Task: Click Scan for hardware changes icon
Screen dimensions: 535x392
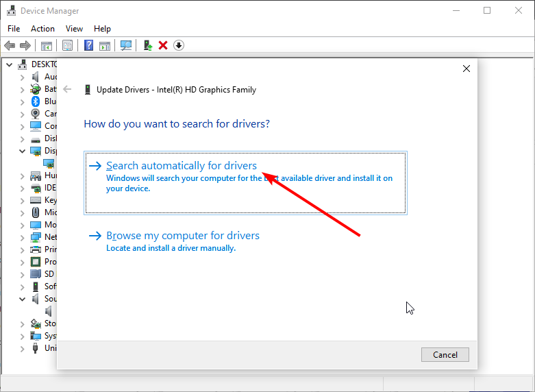Action: coord(126,45)
